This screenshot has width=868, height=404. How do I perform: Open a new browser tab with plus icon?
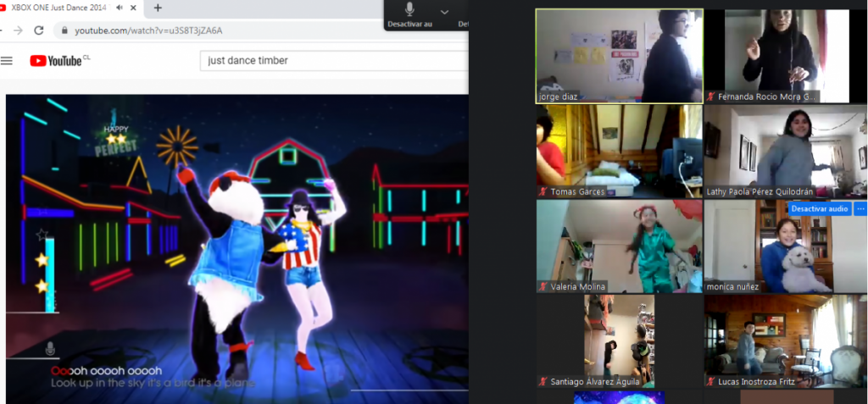pos(158,8)
